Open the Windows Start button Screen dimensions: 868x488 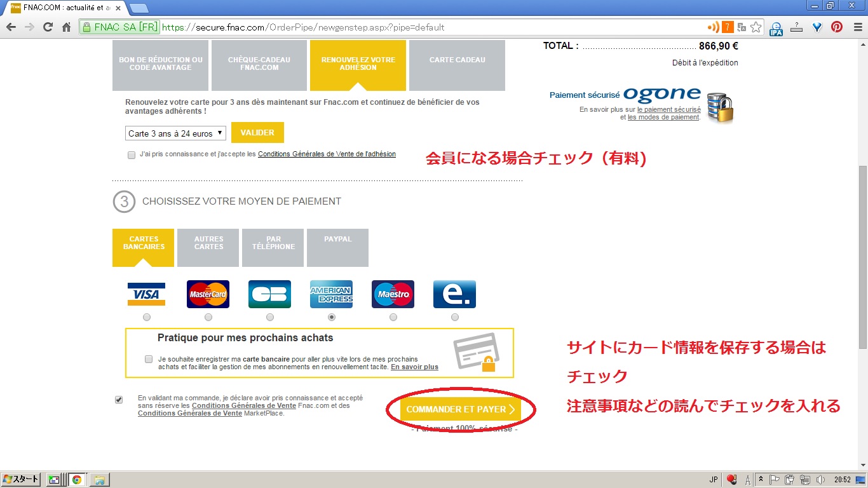point(21,480)
